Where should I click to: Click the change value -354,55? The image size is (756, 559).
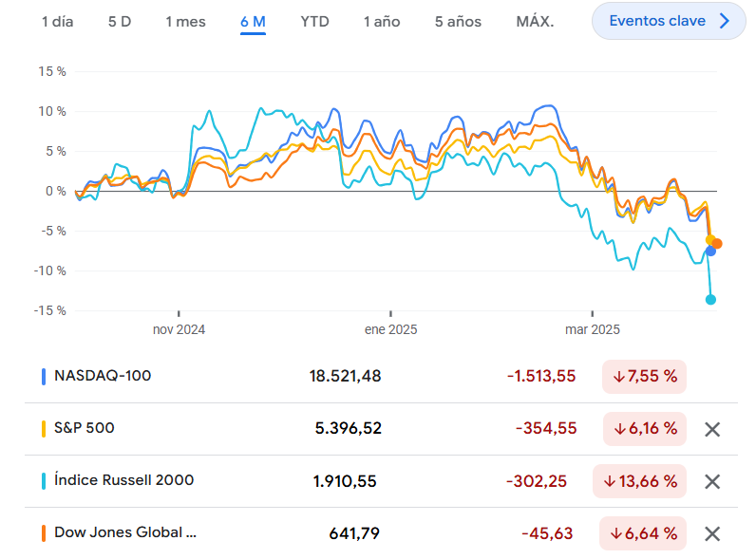[546, 428]
